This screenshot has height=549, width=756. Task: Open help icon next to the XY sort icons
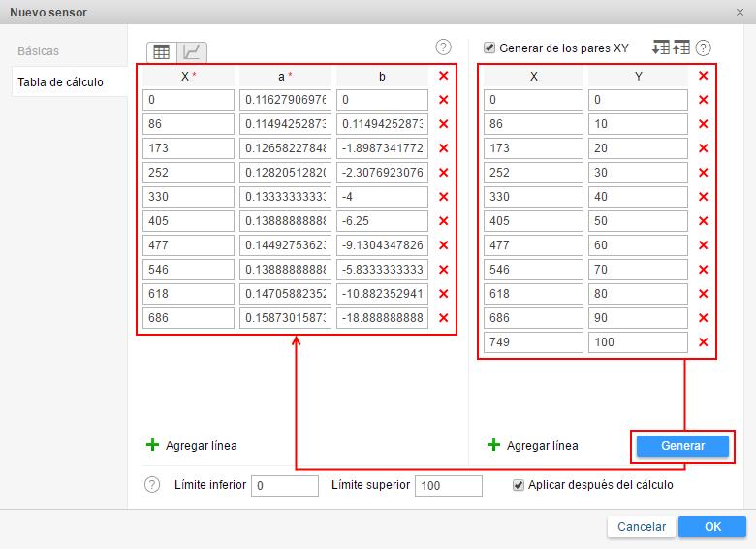click(703, 48)
